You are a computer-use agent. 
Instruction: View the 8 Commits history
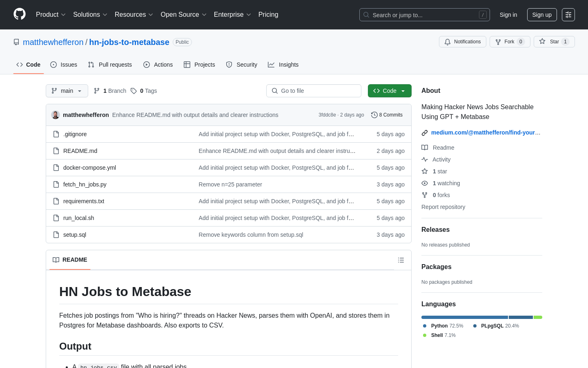coord(387,115)
